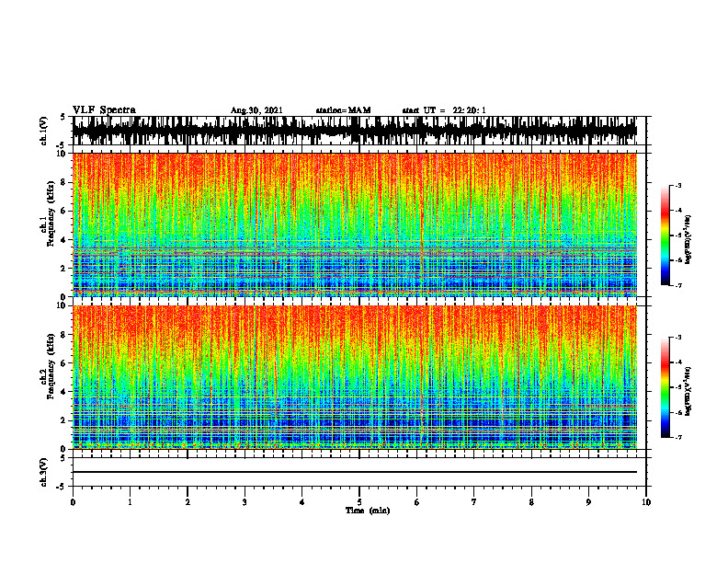Click the "-3" tick on ch.1 colorbar

(678, 185)
